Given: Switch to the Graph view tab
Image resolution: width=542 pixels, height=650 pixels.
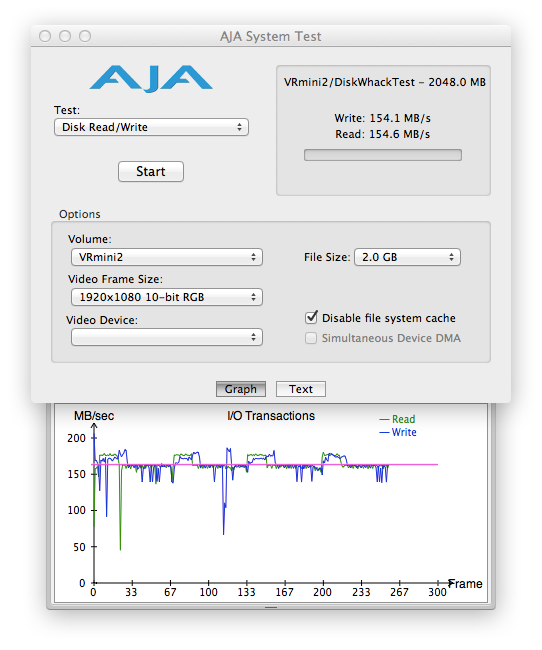Looking at the screenshot, I should tap(241, 389).
